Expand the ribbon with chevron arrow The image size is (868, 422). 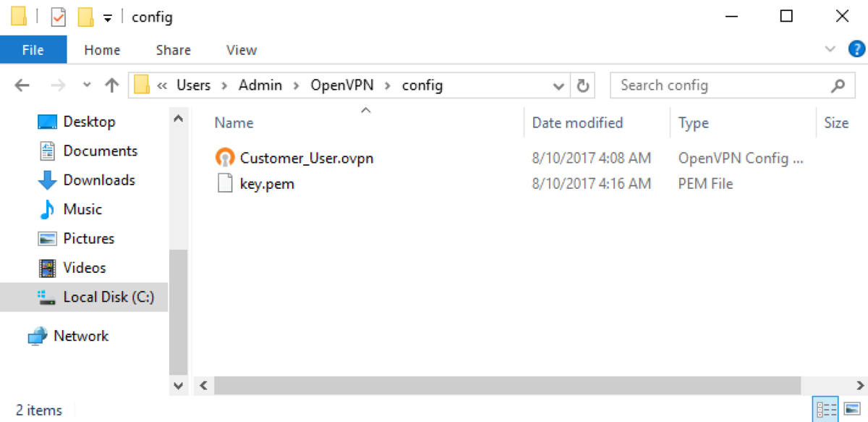830,49
